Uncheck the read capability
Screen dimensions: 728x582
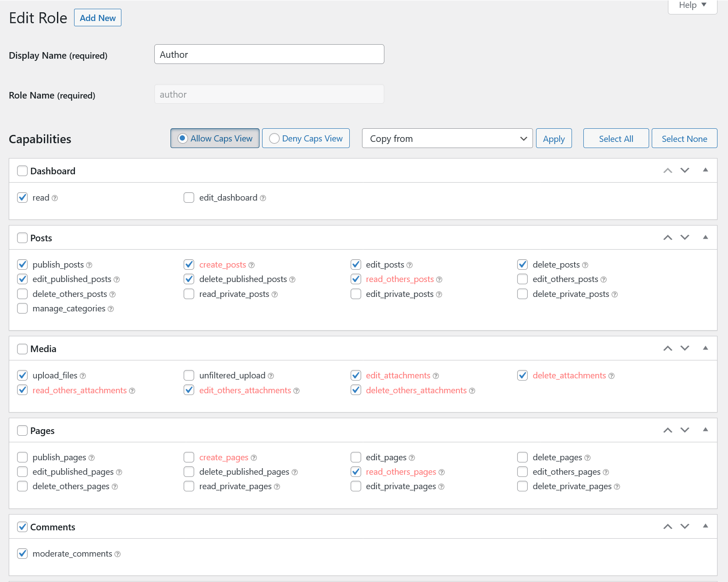click(x=22, y=198)
